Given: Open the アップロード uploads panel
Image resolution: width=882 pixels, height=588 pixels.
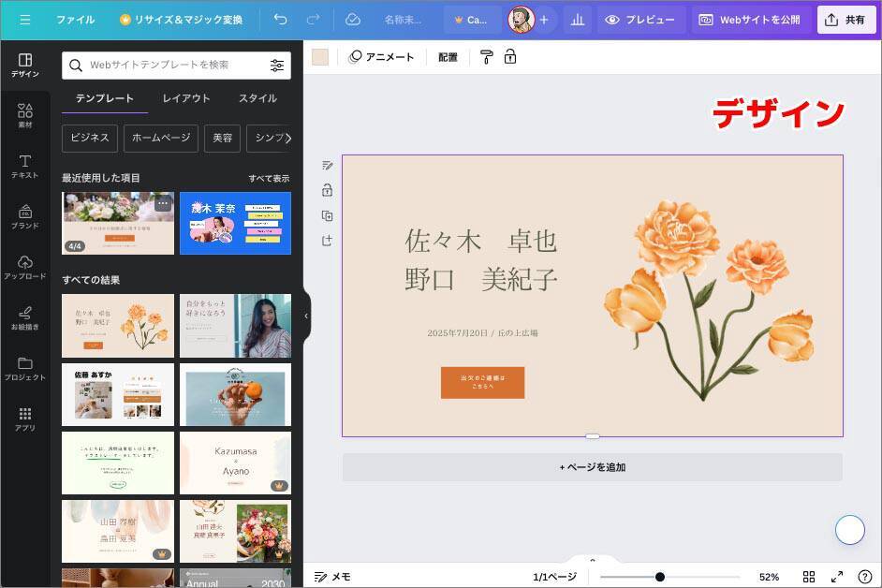Looking at the screenshot, I should point(25,268).
